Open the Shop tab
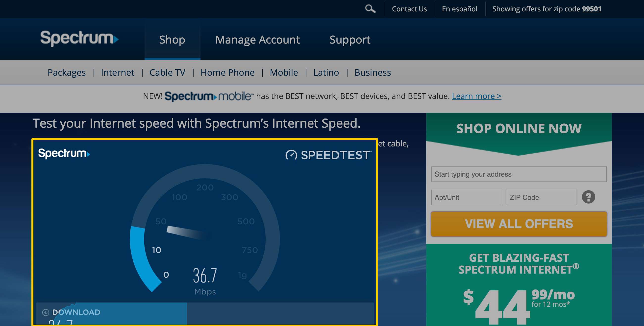 coord(172,40)
